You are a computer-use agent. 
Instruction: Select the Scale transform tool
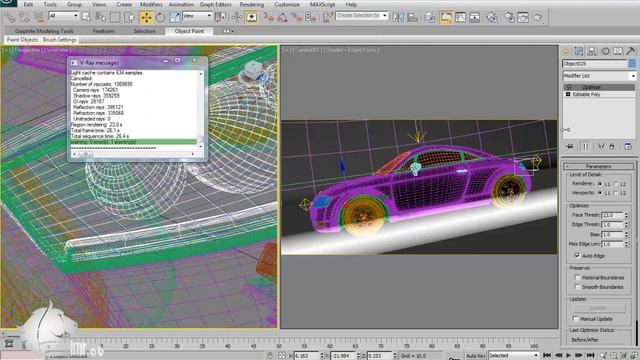(175, 17)
